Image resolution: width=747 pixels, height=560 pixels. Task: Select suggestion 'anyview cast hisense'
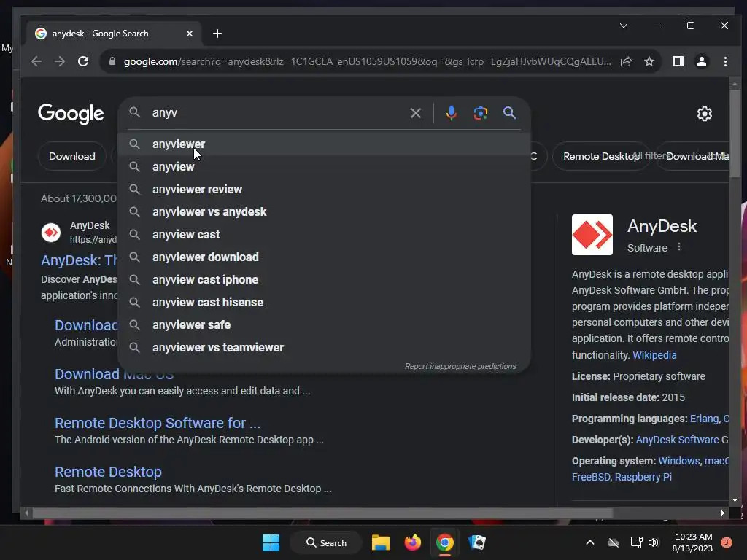tap(324, 303)
